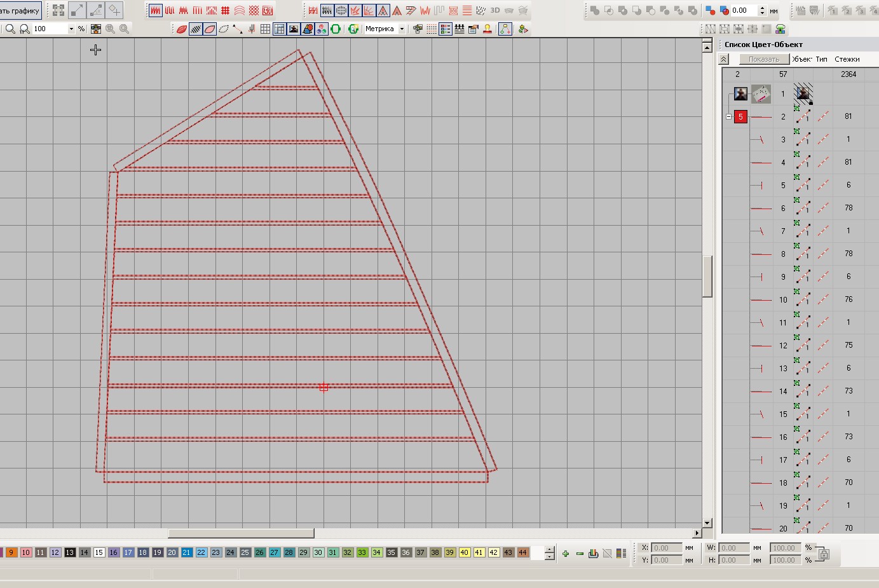Pick color swatch 21 blue
This screenshot has height=588, width=879.
click(x=187, y=552)
